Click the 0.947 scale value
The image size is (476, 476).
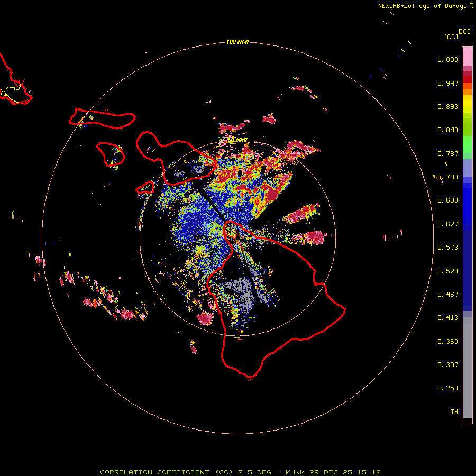click(448, 83)
